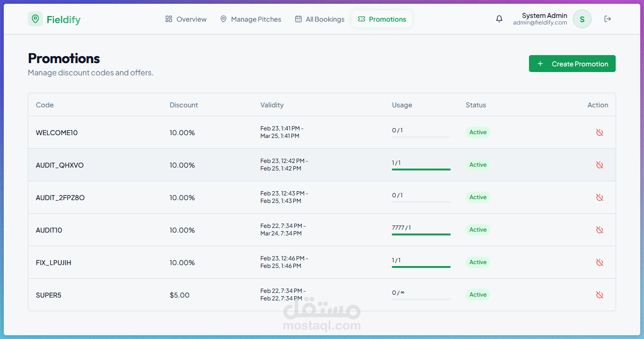This screenshot has width=644, height=339.
Task: Switch to All Bookings tab
Action: (320, 19)
